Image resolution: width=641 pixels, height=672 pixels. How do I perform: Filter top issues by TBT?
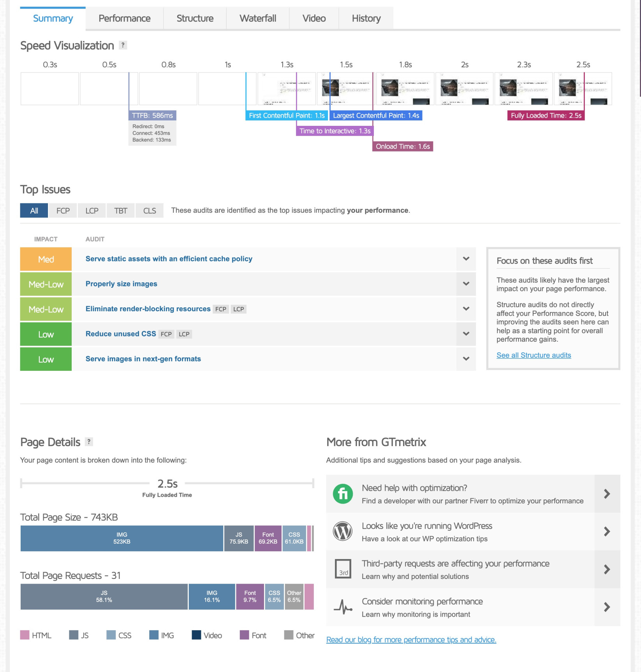pos(121,210)
